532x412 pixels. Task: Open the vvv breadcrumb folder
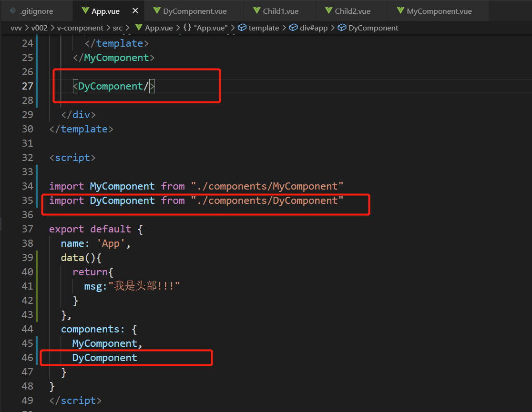pos(16,28)
